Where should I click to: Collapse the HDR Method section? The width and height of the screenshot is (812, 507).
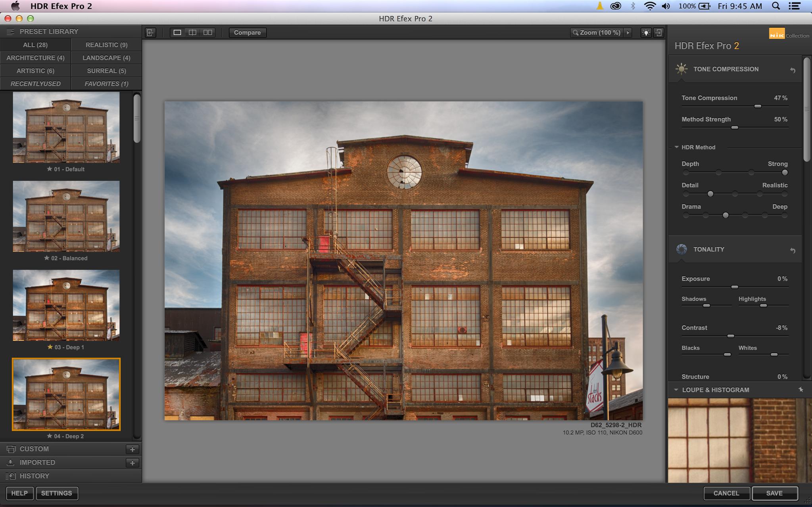click(x=677, y=147)
